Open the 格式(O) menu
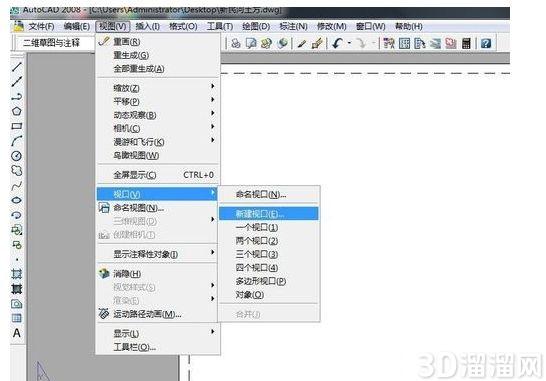This screenshot has height=381, width=546. (183, 26)
